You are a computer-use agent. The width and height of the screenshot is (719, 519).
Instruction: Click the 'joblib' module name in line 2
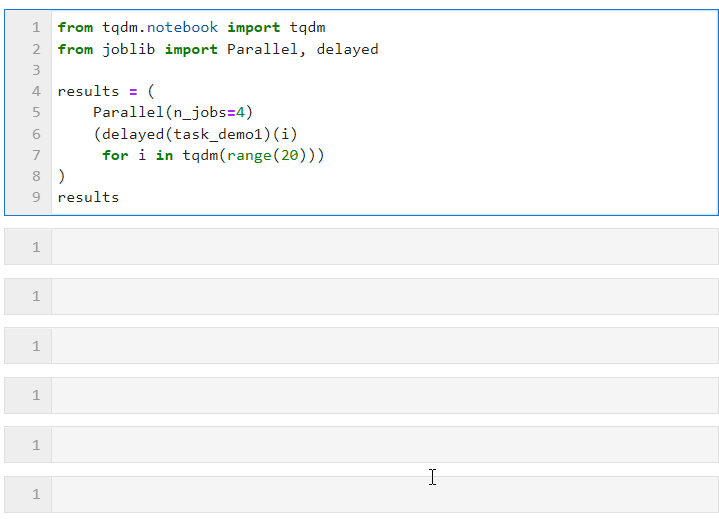(128, 49)
